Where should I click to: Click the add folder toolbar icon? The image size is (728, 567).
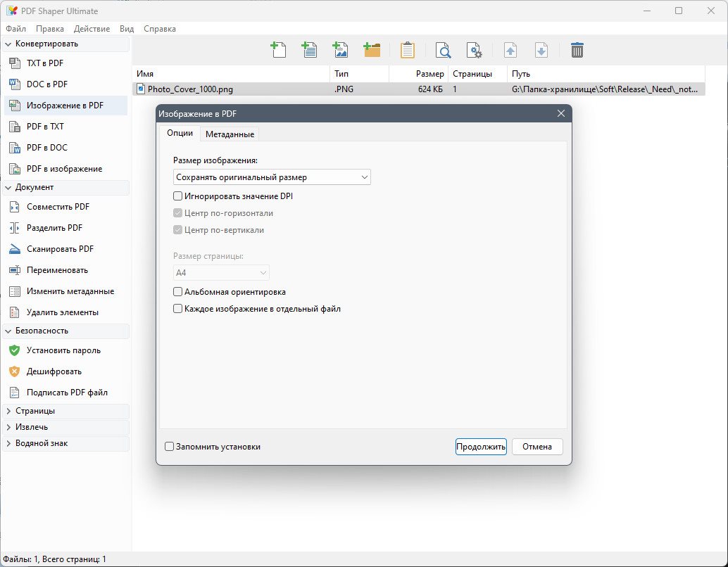pyautogui.click(x=372, y=50)
